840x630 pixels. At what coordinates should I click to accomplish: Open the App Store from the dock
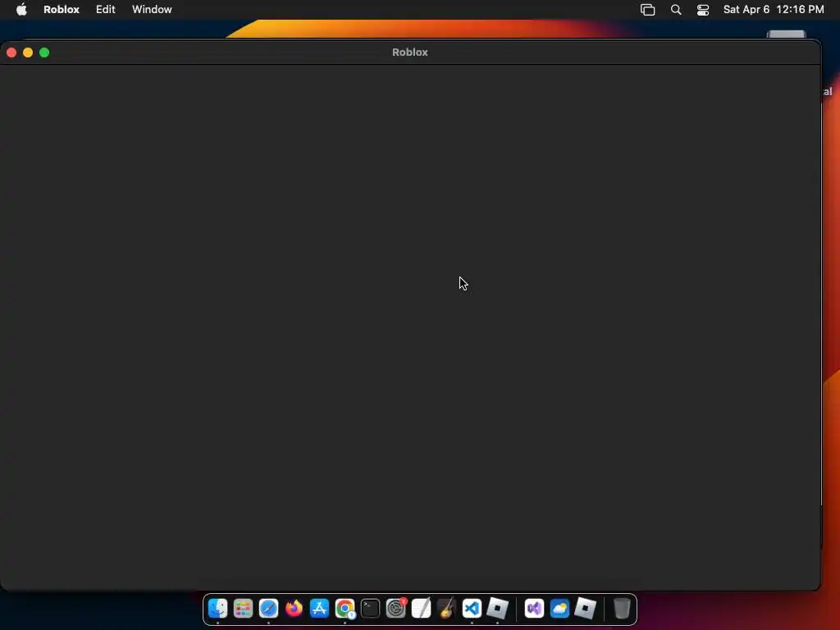point(319,609)
